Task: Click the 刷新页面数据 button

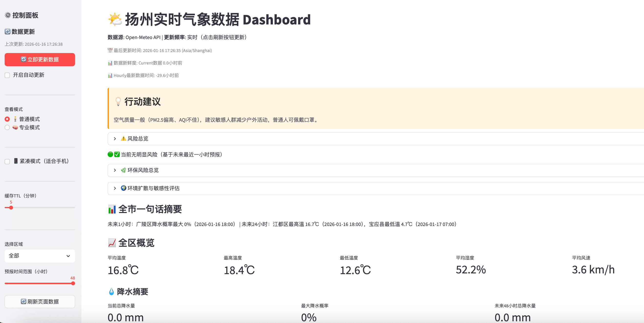Action: (40, 301)
